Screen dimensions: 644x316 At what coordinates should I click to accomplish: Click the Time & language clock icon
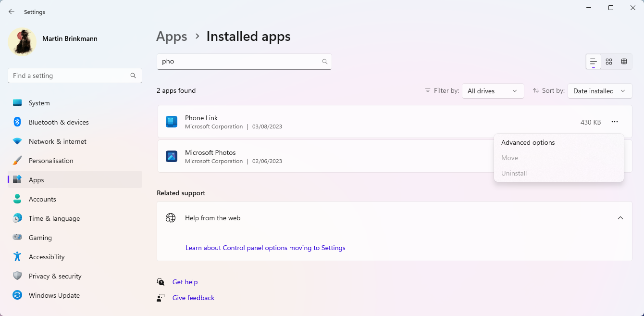tap(17, 218)
